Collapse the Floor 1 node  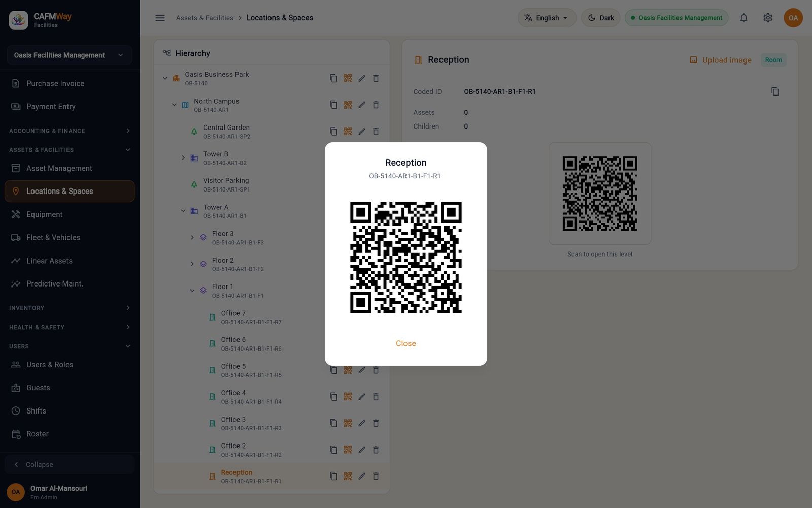[192, 291]
